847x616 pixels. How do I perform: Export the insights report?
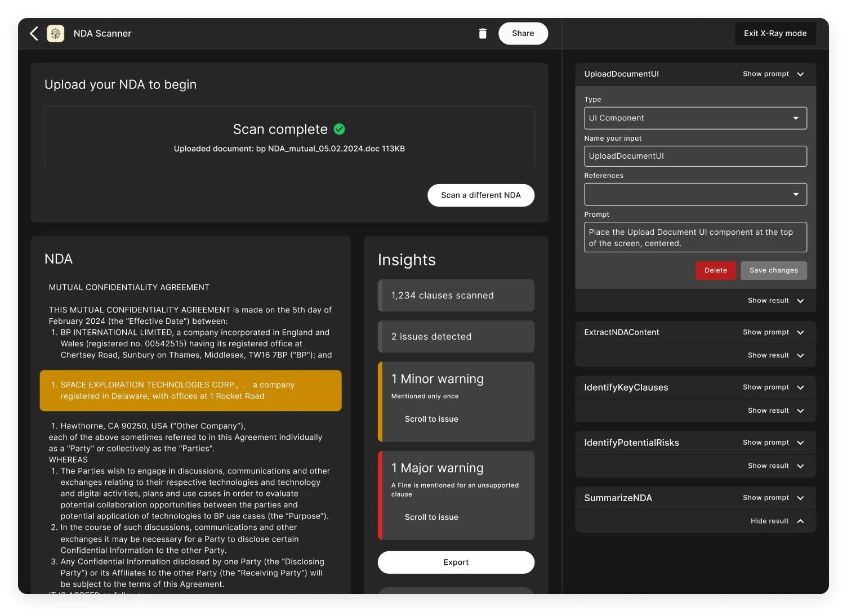tap(456, 562)
